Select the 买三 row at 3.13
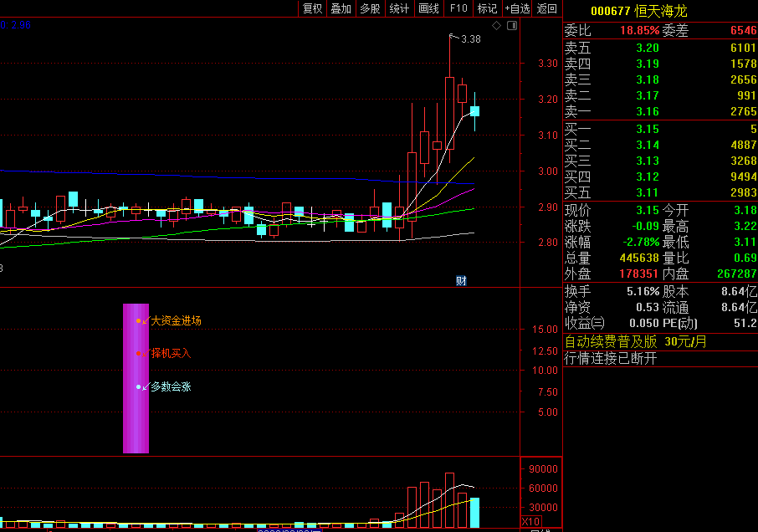This screenshot has width=758, height=532. tap(660, 161)
